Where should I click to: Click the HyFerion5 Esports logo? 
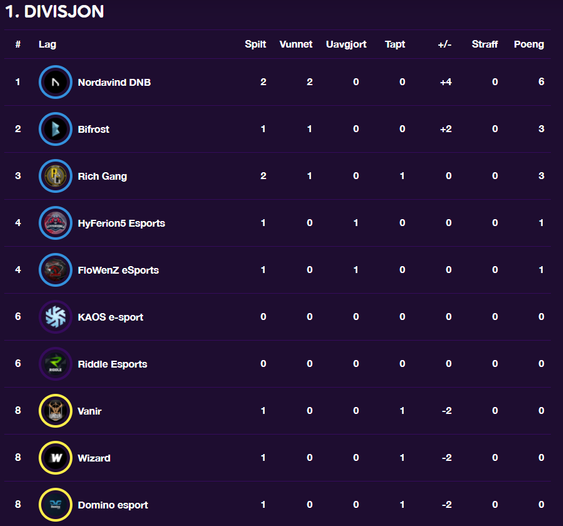55,223
